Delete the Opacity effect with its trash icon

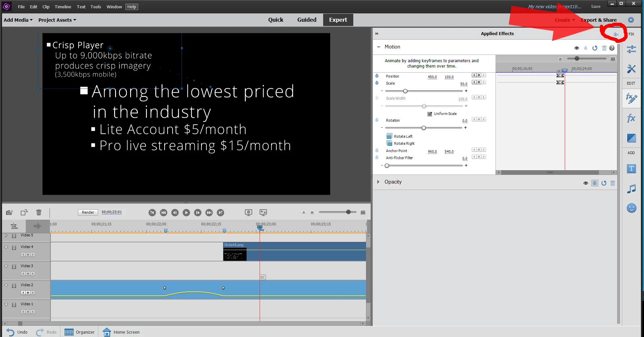tap(613, 183)
